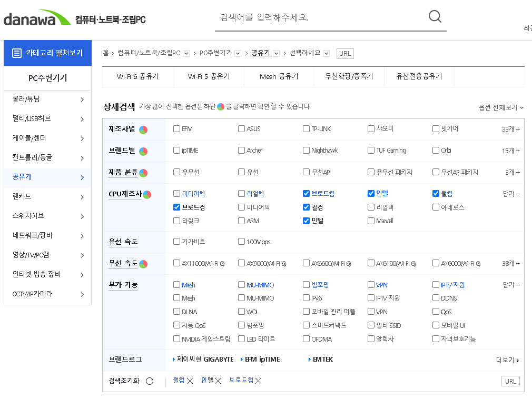Click the category list icon in blue header
The height and width of the screenshot is (399, 532).
17,53
